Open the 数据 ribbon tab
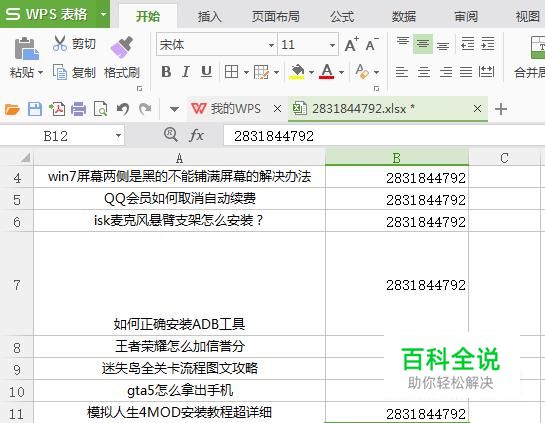 tap(404, 16)
